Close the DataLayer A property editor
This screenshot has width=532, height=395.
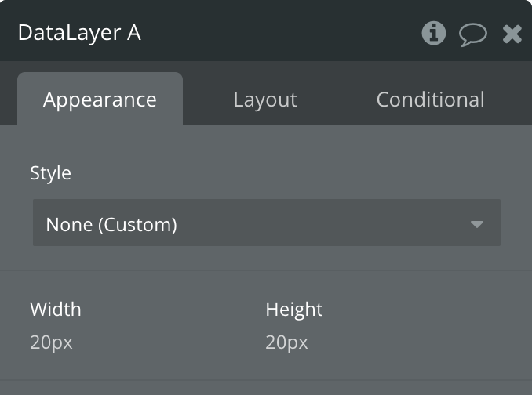[x=512, y=34]
